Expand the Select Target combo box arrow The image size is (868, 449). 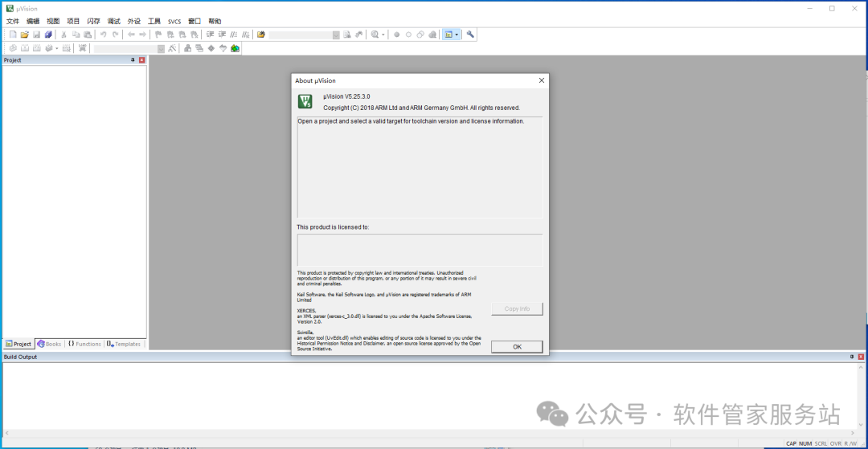coord(161,48)
